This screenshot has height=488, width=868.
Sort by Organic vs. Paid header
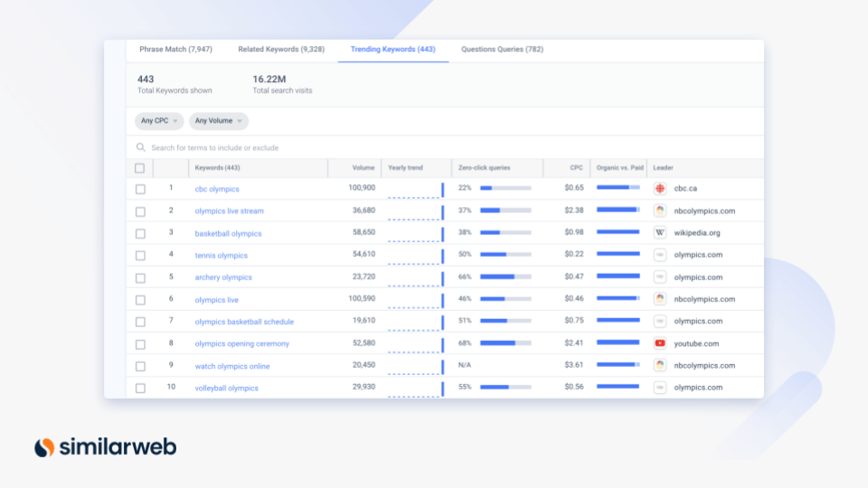tap(620, 168)
